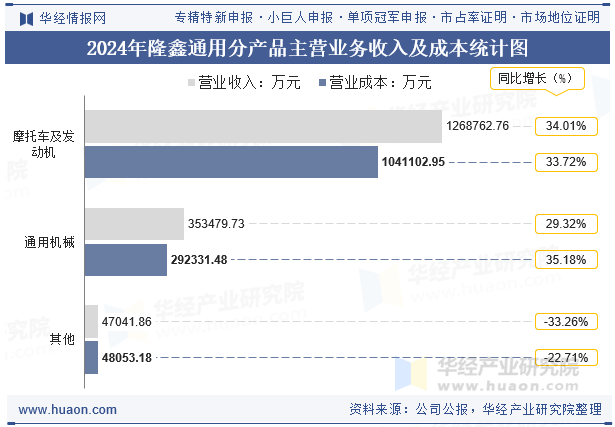Screen dimensions: 615x427
Task: Click the value 1041102.95
Action: [413, 162]
